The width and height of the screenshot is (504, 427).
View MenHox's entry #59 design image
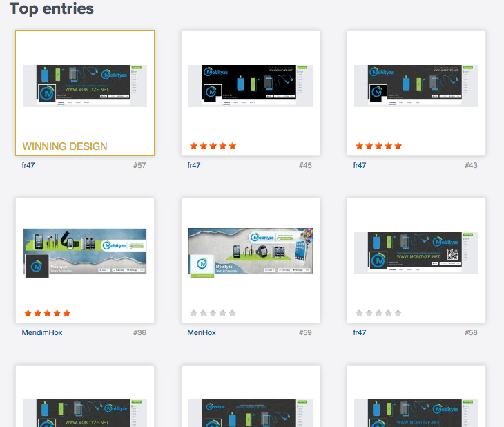click(251, 253)
